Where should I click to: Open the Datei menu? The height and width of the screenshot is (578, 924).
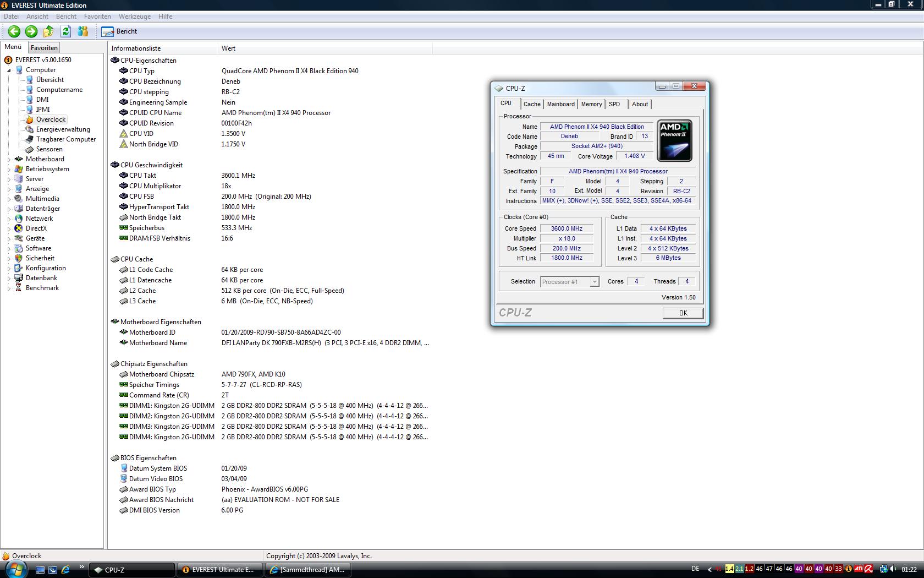(x=11, y=17)
